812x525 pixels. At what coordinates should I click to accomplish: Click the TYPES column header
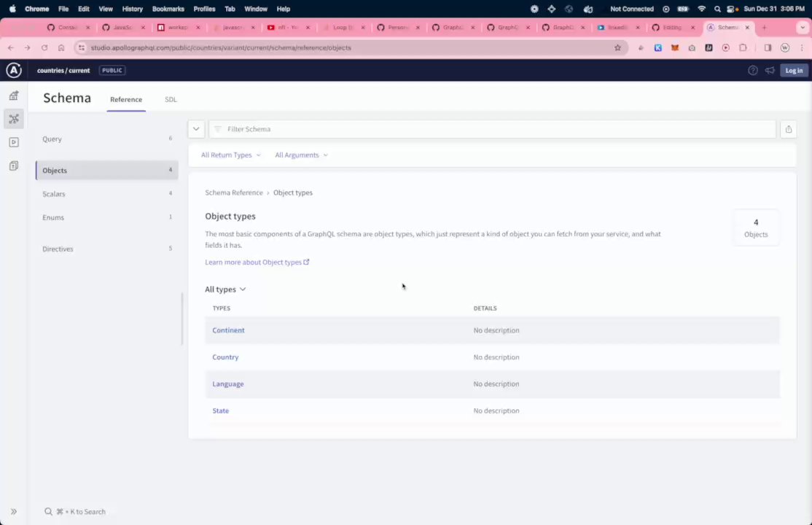(x=221, y=308)
